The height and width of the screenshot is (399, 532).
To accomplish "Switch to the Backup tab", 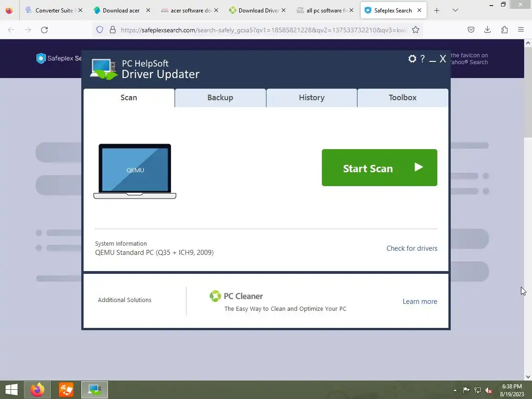I will [x=220, y=98].
